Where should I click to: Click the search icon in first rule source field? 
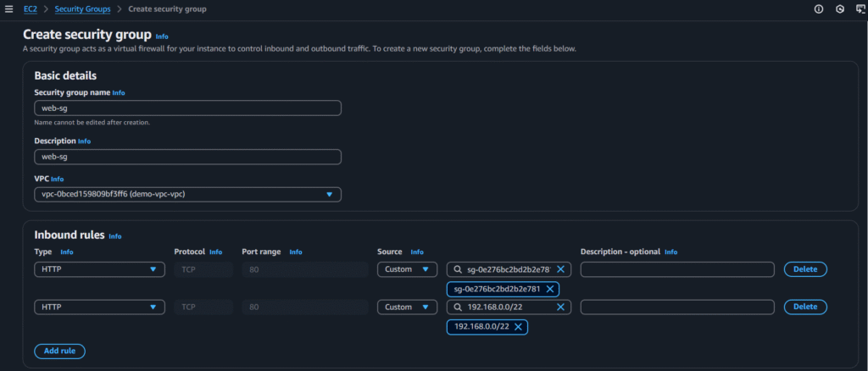[457, 269]
